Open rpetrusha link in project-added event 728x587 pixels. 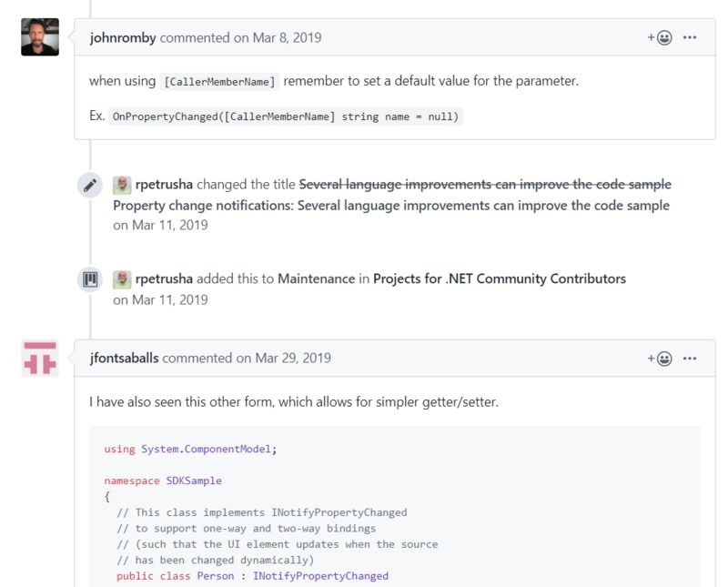pos(164,279)
